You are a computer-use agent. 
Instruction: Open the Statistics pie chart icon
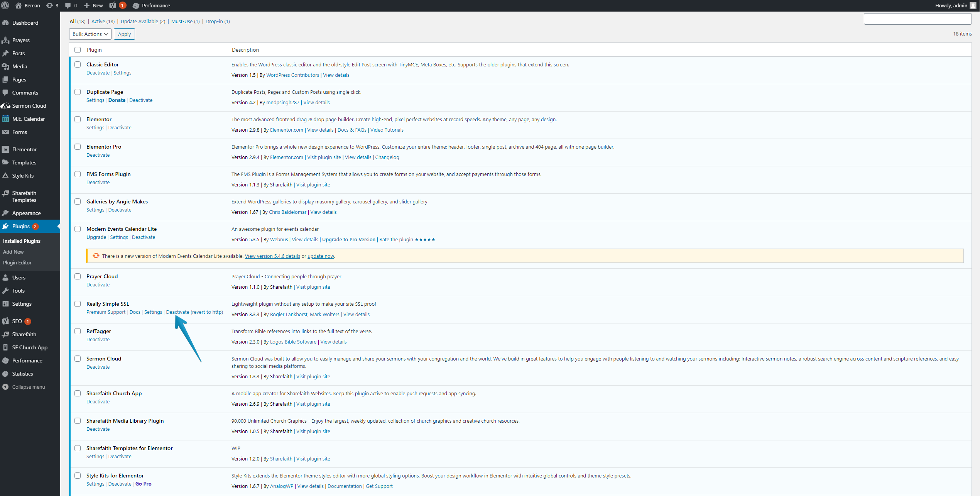pyautogui.click(x=5, y=374)
